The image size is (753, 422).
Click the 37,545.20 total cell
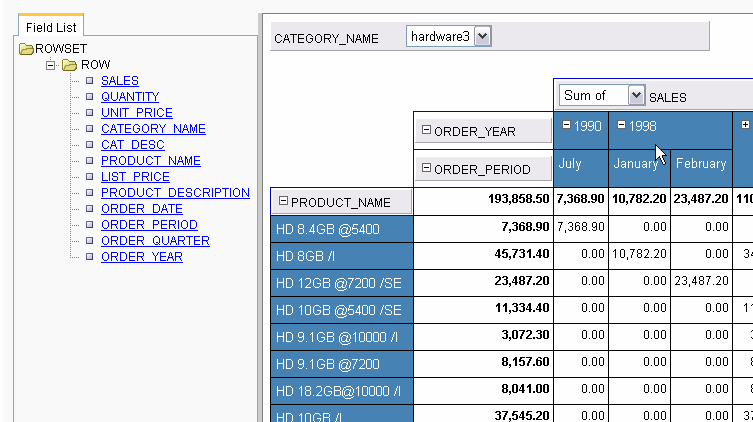[484, 414]
